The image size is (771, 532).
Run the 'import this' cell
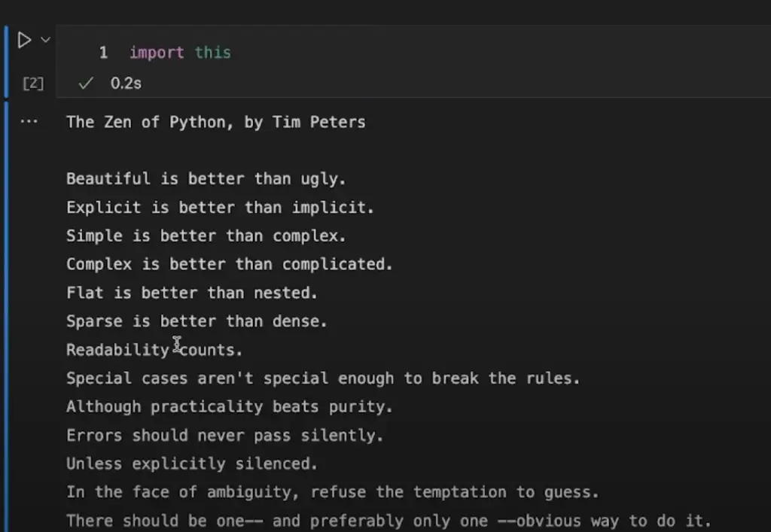[24, 40]
